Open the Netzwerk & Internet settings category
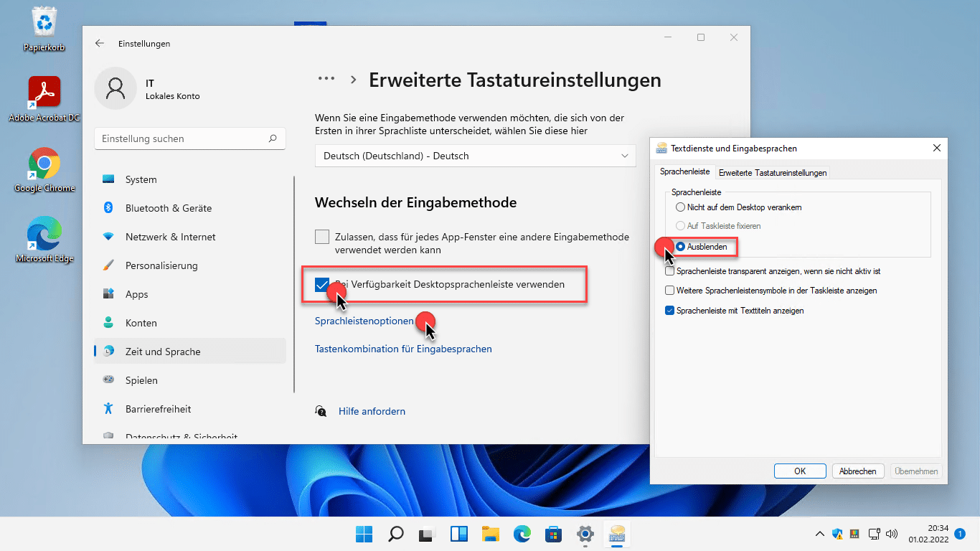Viewport: 980px width, 551px height. point(190,237)
